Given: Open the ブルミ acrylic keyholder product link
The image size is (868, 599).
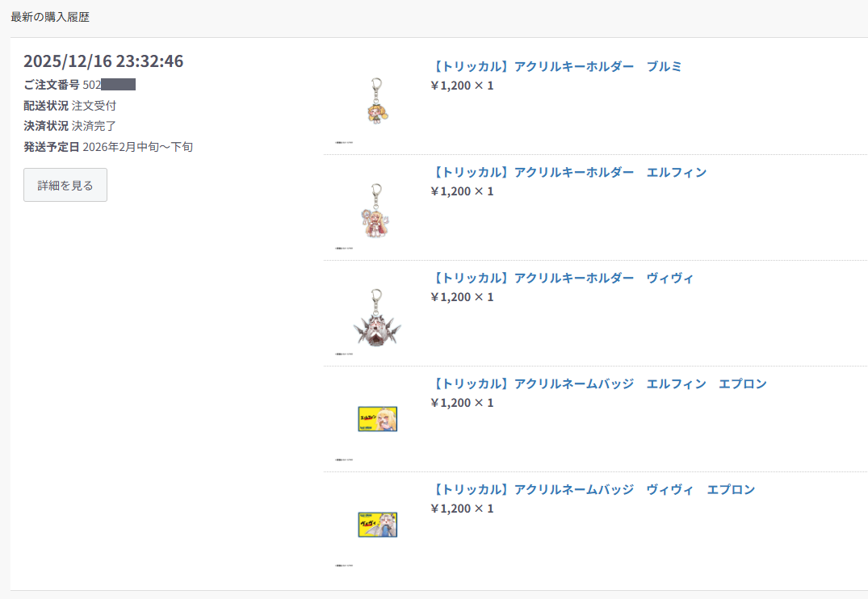Looking at the screenshot, I should click(x=556, y=66).
